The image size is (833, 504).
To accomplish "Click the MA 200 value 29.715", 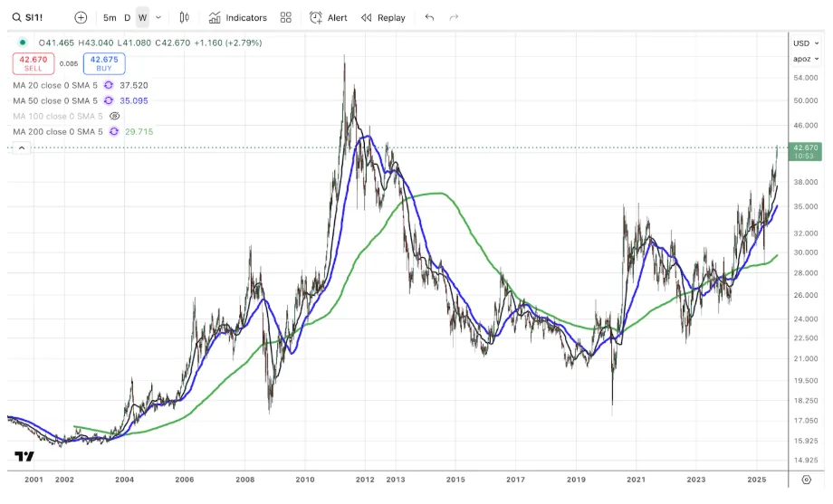I will coord(139,132).
